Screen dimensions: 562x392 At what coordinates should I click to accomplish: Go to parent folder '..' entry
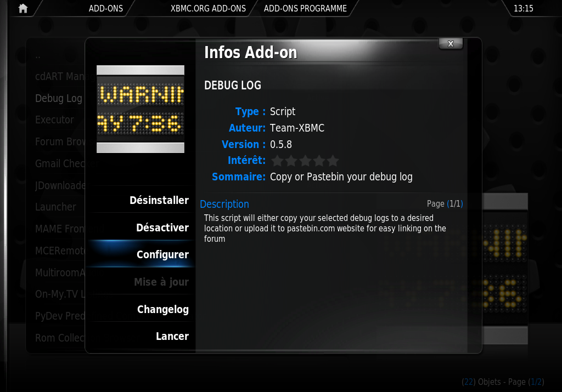coord(38,56)
